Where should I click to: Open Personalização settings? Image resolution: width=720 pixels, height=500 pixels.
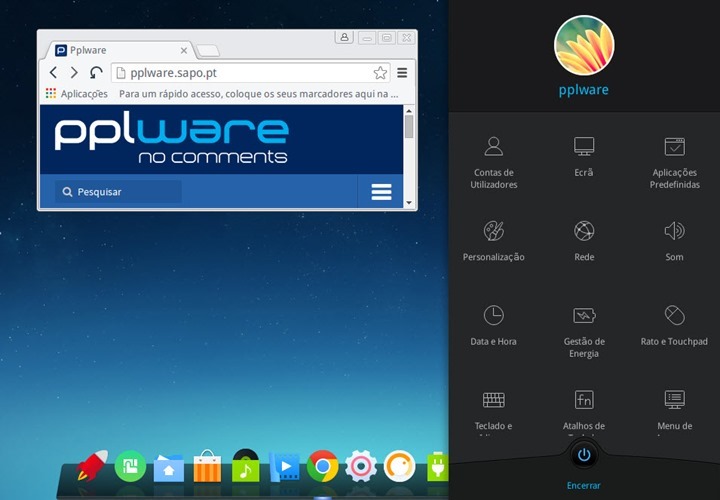494,242
